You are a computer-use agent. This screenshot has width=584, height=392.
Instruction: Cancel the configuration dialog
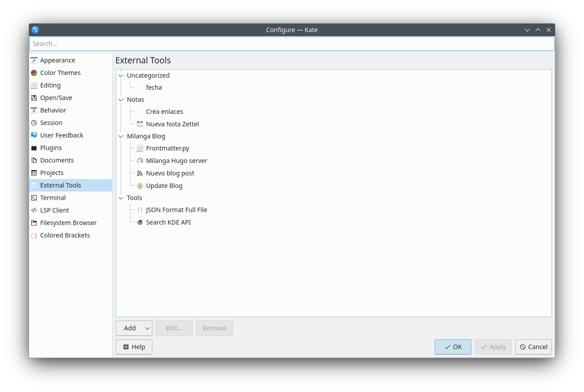pos(533,347)
